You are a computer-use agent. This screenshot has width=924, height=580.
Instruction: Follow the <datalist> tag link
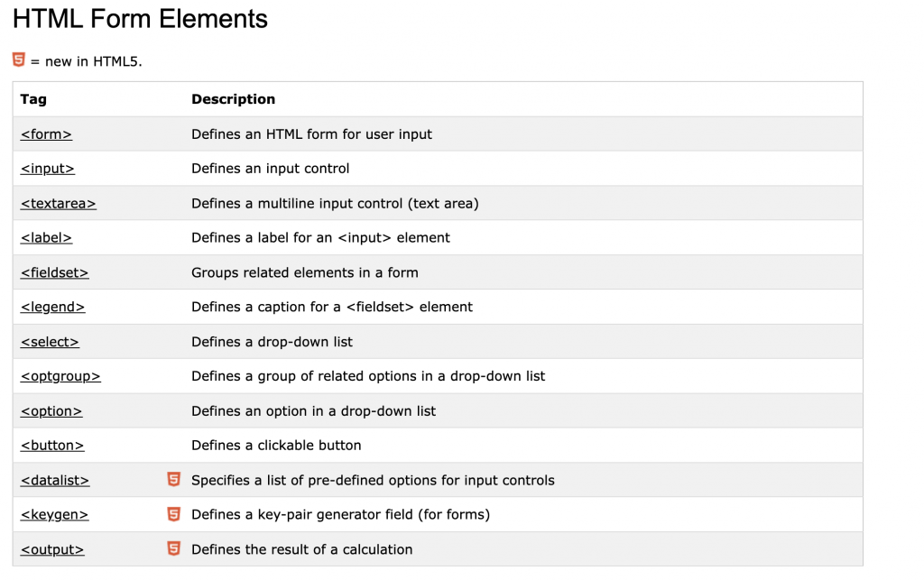pos(55,480)
